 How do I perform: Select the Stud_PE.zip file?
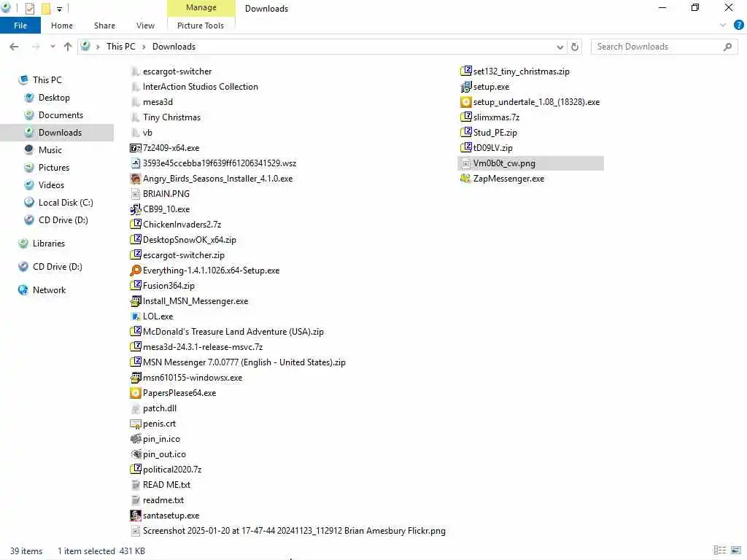tap(495, 133)
